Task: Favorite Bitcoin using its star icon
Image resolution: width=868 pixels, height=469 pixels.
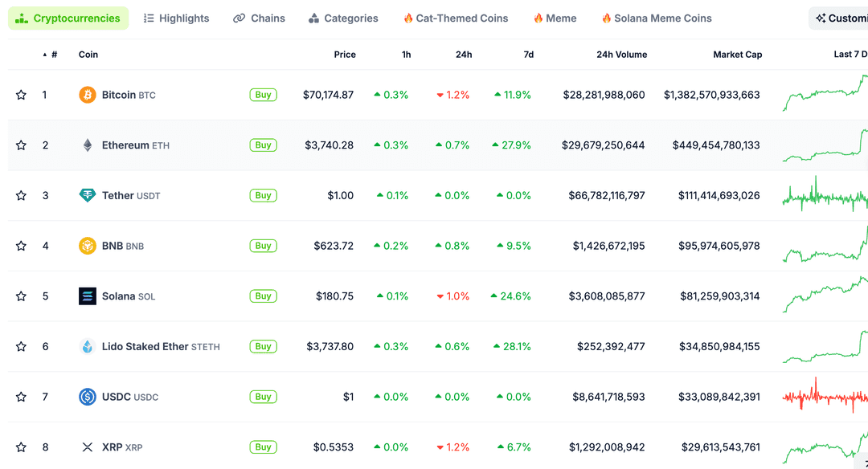Action: click(21, 94)
